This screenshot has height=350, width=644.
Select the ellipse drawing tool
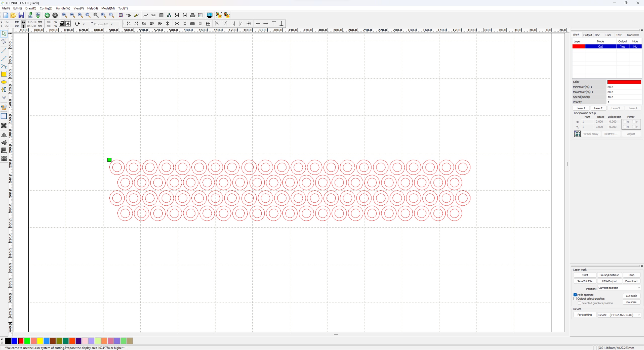coord(4,82)
